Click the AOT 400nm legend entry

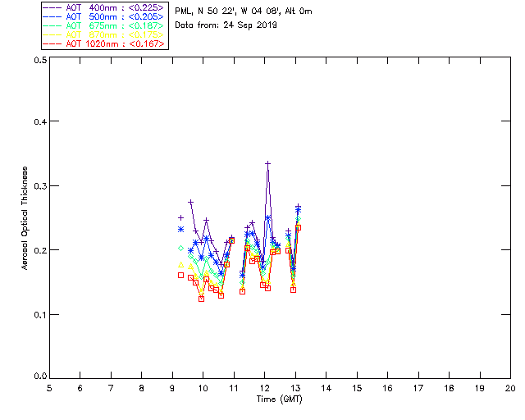[104, 7]
